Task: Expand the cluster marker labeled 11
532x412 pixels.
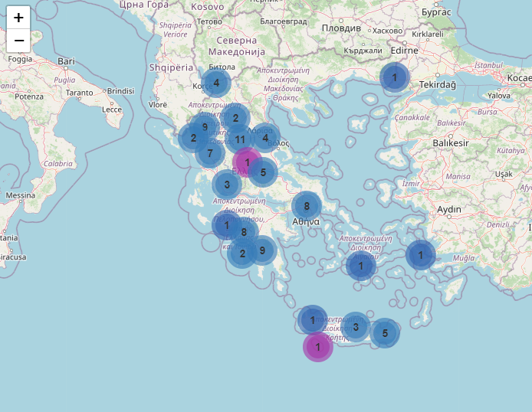Action: (x=240, y=139)
